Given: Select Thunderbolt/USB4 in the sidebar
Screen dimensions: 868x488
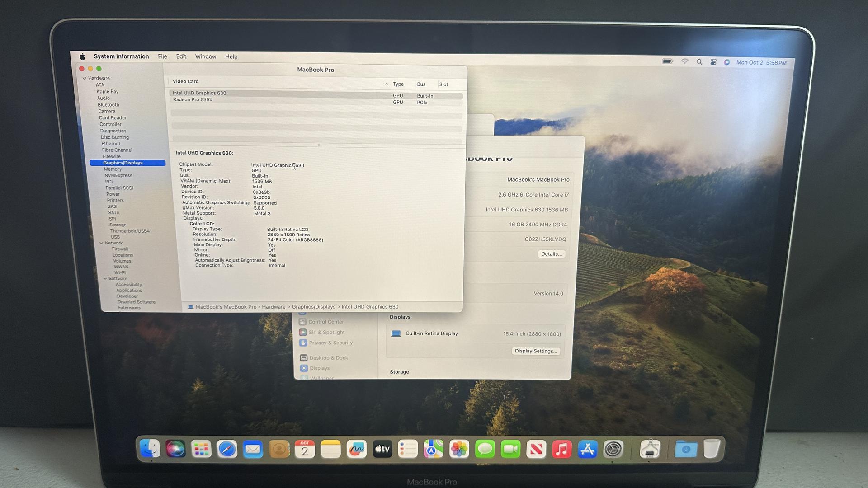Looking at the screenshot, I should click(130, 231).
